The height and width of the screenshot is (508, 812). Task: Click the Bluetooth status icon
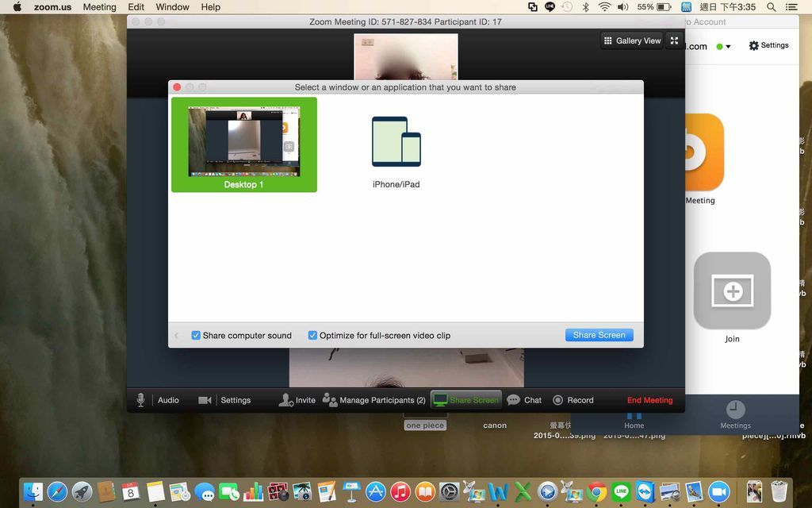(x=586, y=6)
